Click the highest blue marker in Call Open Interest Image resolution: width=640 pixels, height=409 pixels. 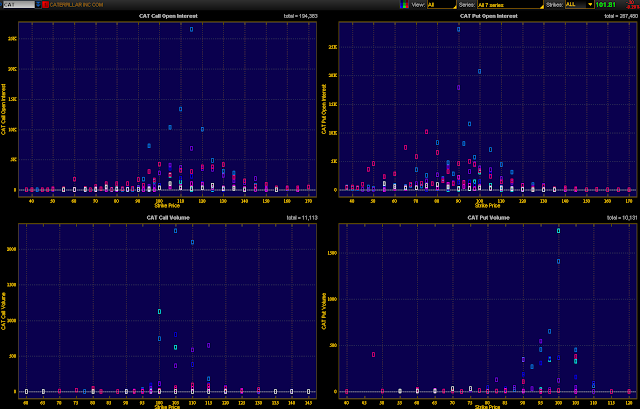pyautogui.click(x=191, y=29)
